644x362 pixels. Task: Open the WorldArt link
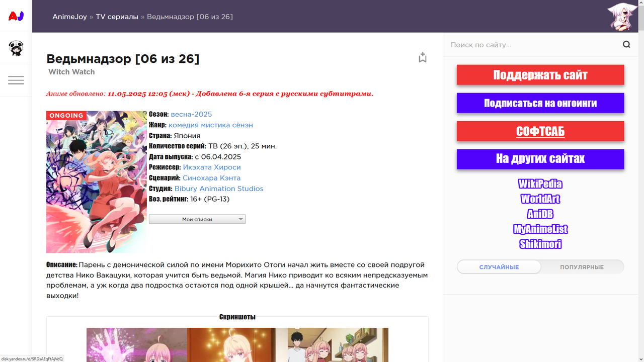(x=540, y=199)
